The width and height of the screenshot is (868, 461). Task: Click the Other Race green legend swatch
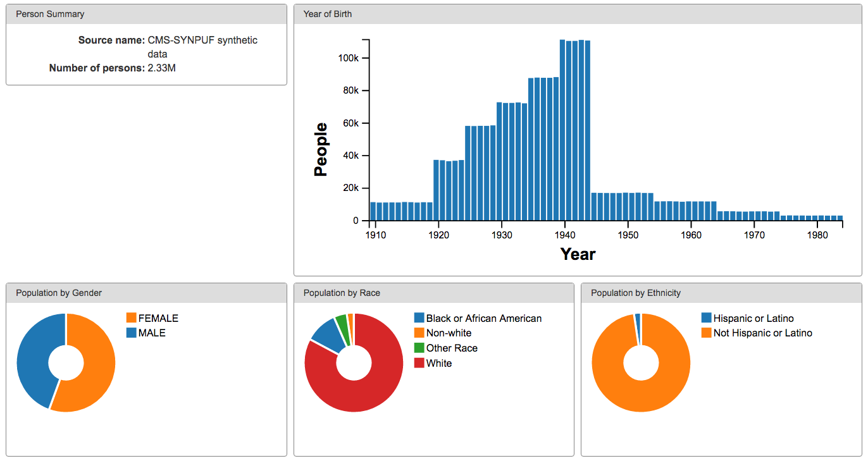pos(419,348)
